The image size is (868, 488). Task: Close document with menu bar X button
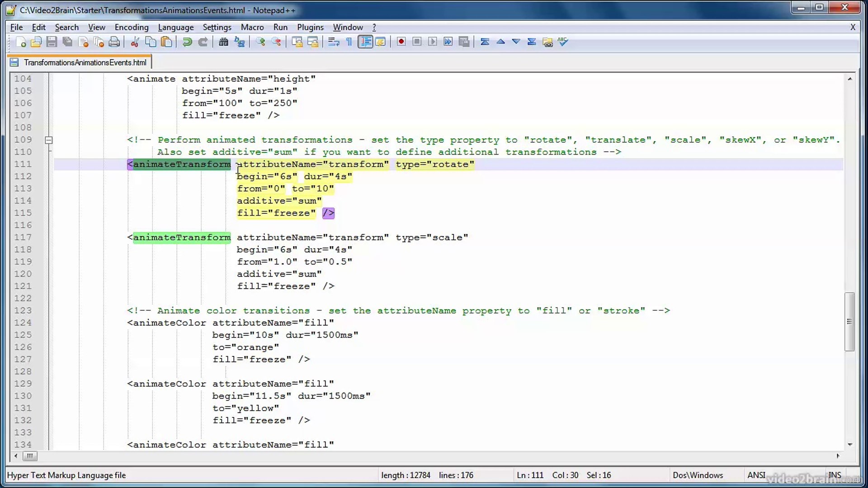coord(853,27)
